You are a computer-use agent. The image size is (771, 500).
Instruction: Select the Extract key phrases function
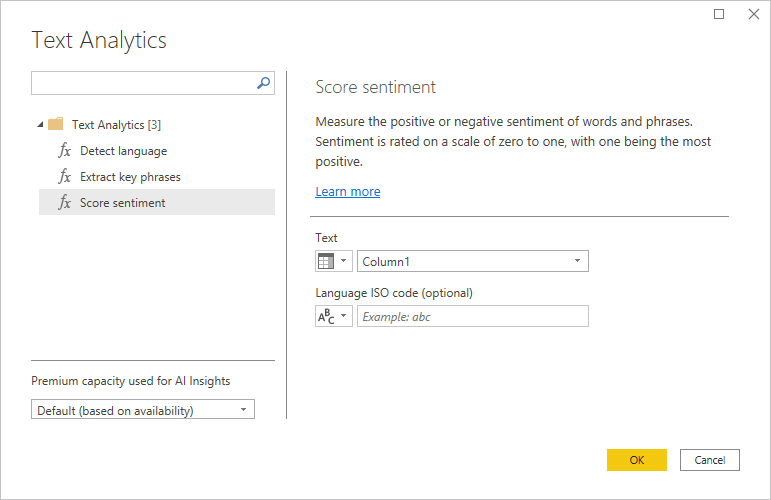(x=157, y=176)
